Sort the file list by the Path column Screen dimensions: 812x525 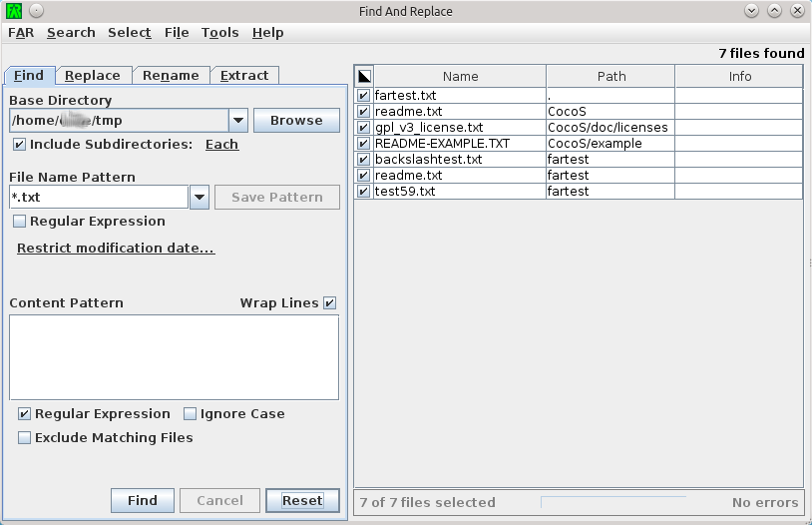pos(610,76)
